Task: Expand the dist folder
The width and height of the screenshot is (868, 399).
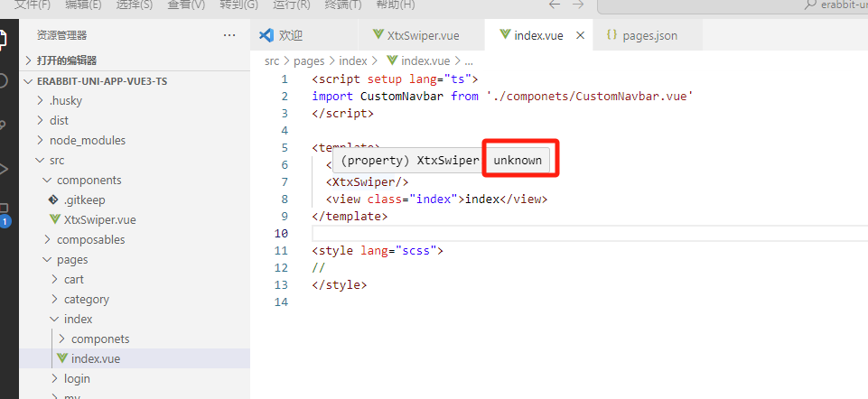Action: click(x=135, y=121)
